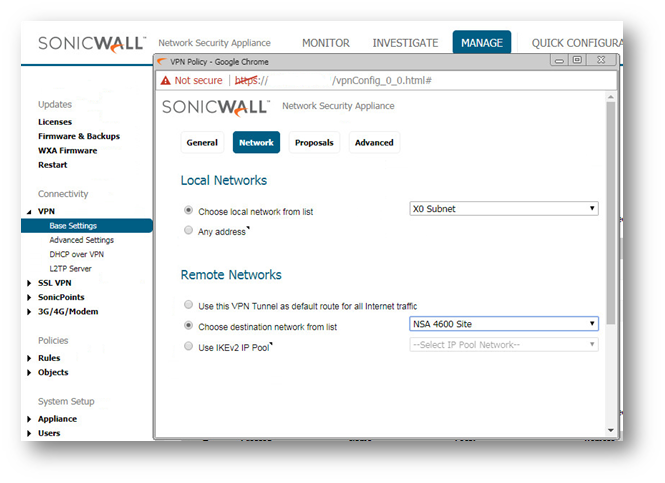This screenshot has height=483, width=665.
Task: Select 'Choose destination network from list' radio
Action: (x=188, y=326)
